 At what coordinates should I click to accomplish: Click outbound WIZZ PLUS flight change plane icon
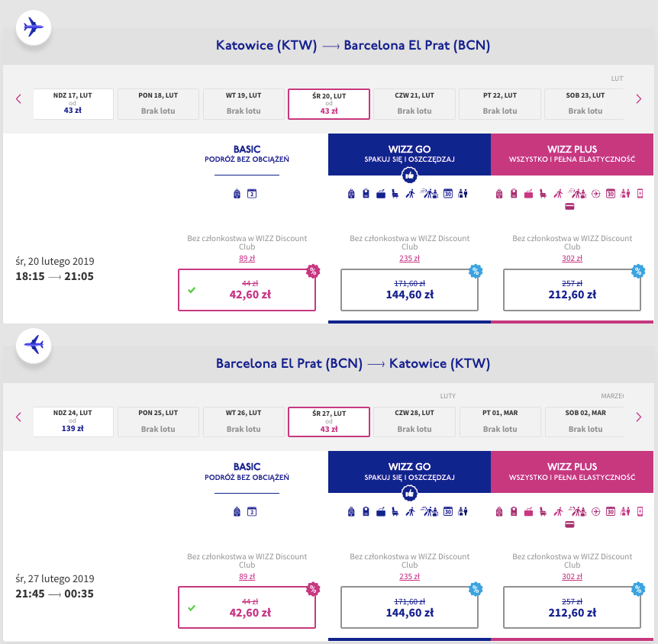(596, 194)
